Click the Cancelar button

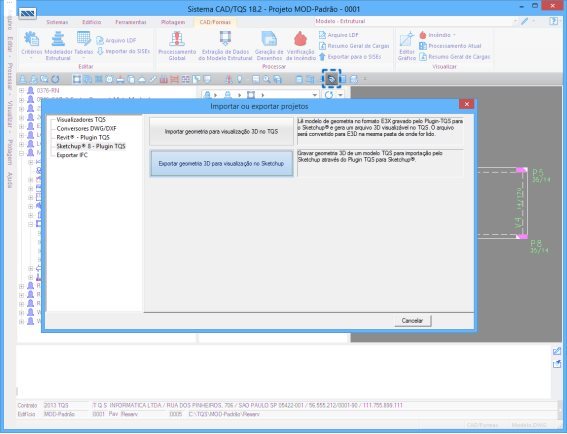click(x=413, y=320)
